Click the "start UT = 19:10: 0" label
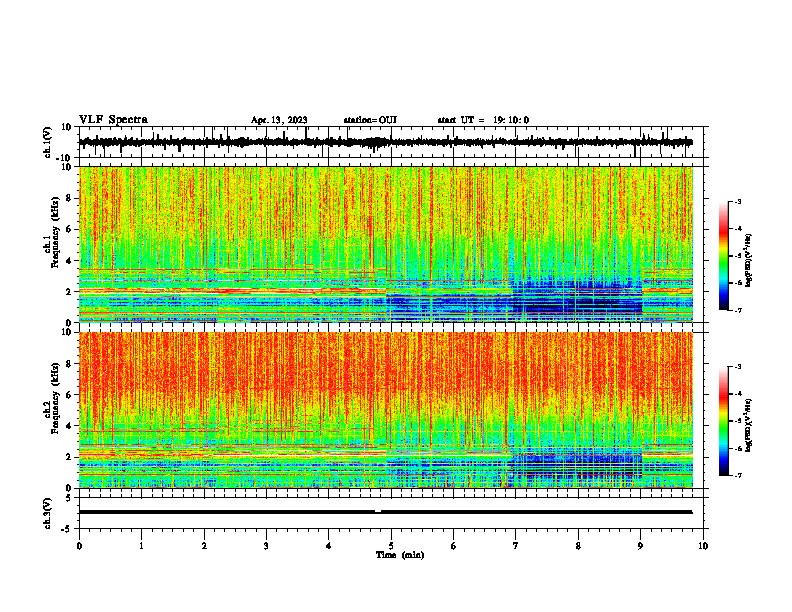 pyautogui.click(x=483, y=120)
